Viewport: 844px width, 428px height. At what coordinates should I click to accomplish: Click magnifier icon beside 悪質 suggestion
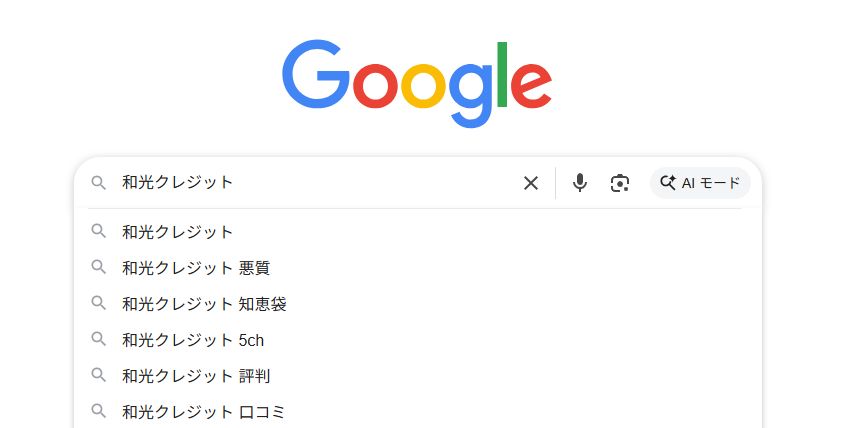click(98, 267)
